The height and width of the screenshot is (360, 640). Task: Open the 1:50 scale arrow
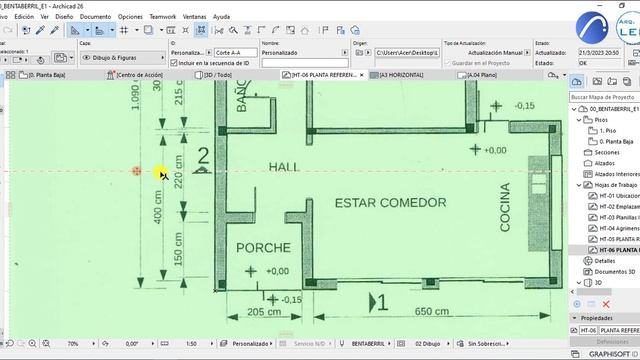tap(211, 344)
